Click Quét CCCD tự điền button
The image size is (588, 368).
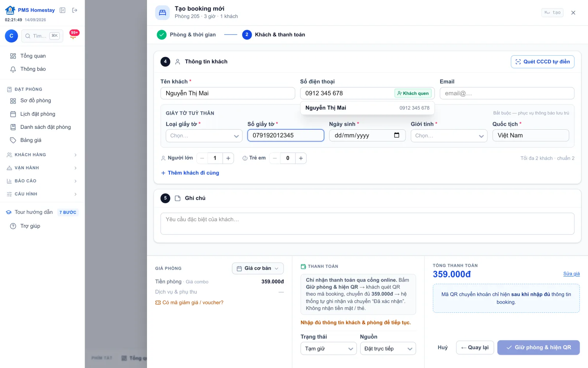point(542,62)
